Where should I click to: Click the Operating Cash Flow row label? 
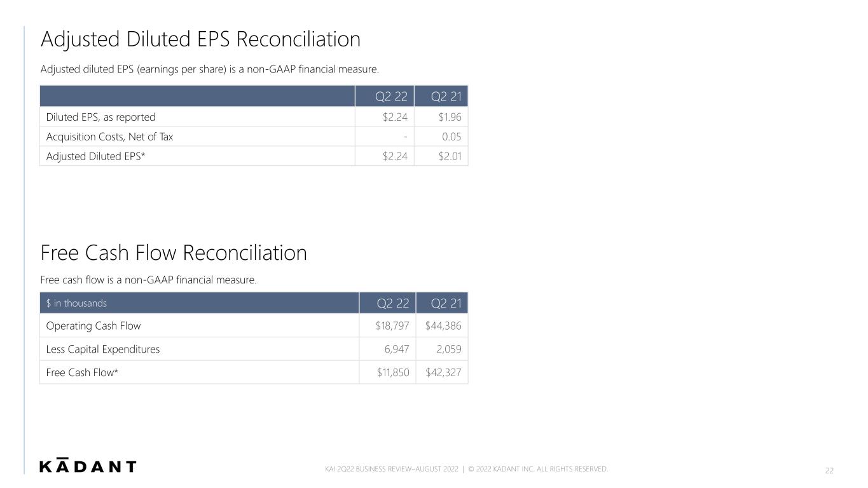coord(93,326)
